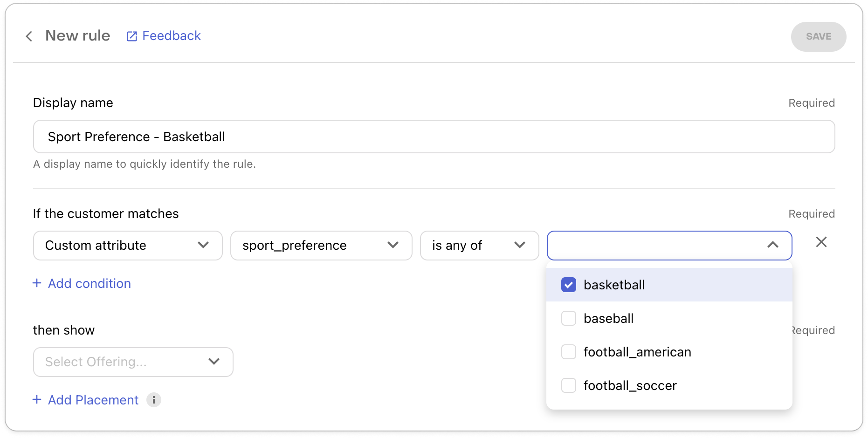Open the Feedback link
This screenshot has height=438, width=868.
(172, 36)
